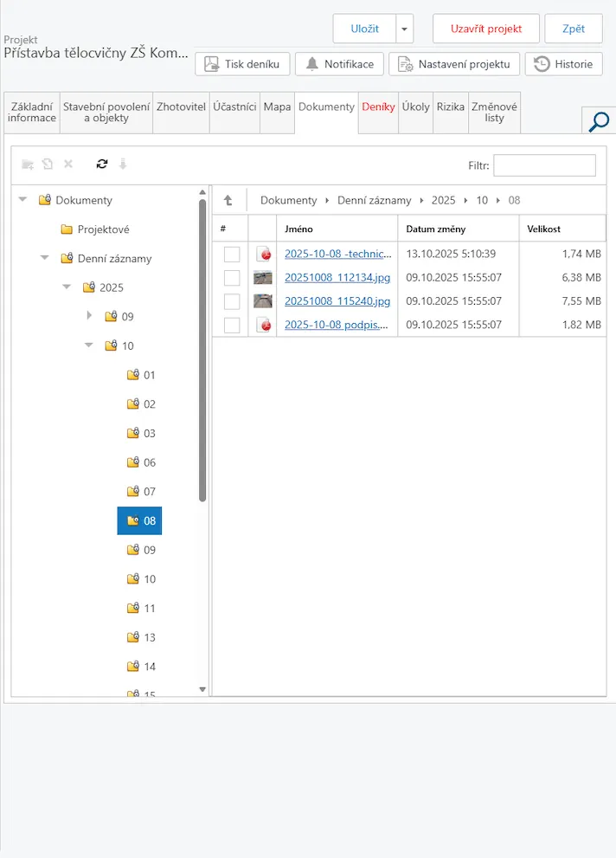Switch to the Deníky tab
616x858 pixels.
point(378,107)
